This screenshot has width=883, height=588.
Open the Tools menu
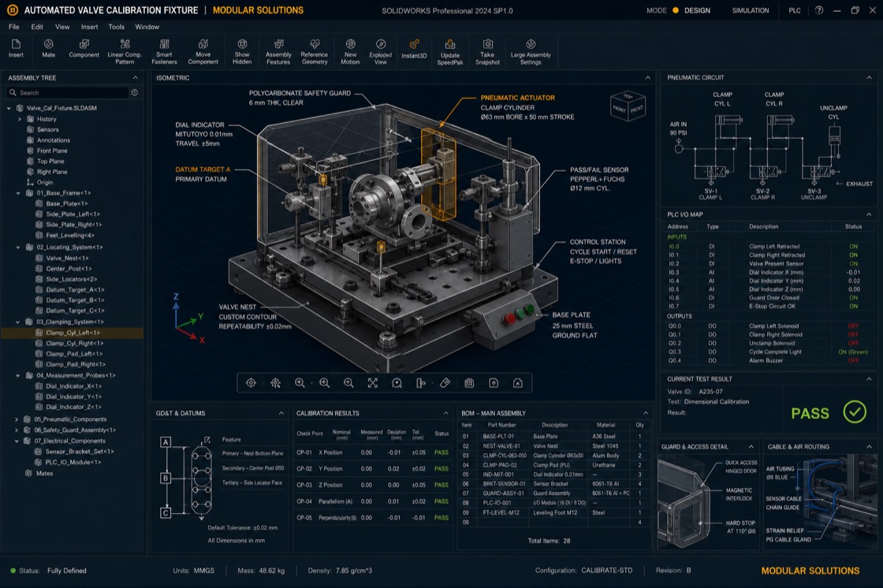click(x=117, y=27)
